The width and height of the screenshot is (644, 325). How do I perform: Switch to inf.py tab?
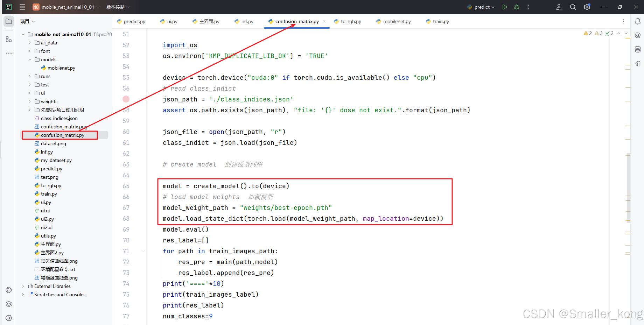point(244,21)
